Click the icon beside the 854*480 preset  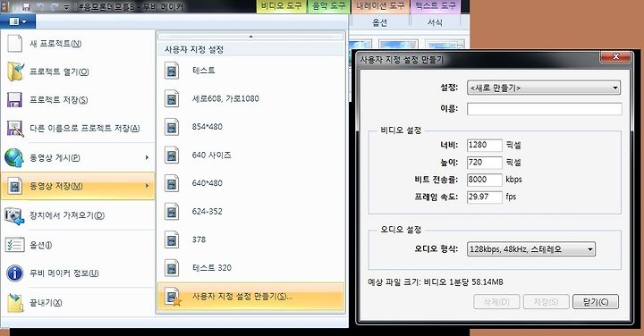(x=172, y=127)
